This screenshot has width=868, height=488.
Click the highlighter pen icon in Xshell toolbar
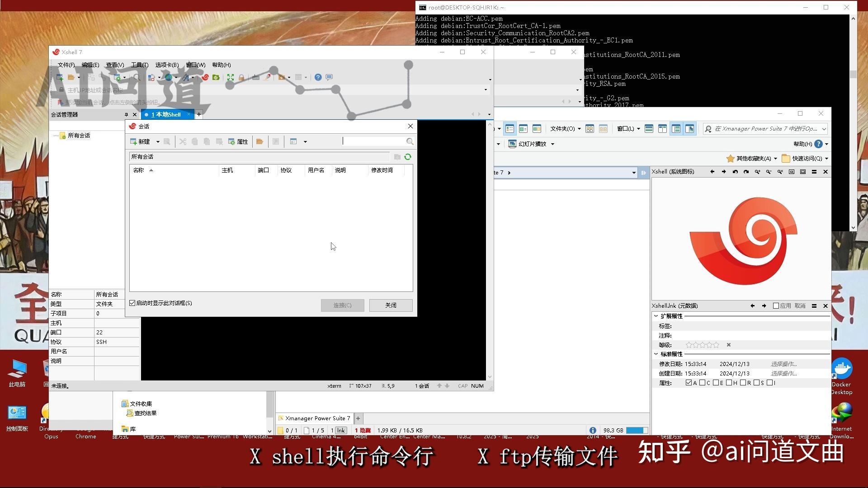pos(268,77)
